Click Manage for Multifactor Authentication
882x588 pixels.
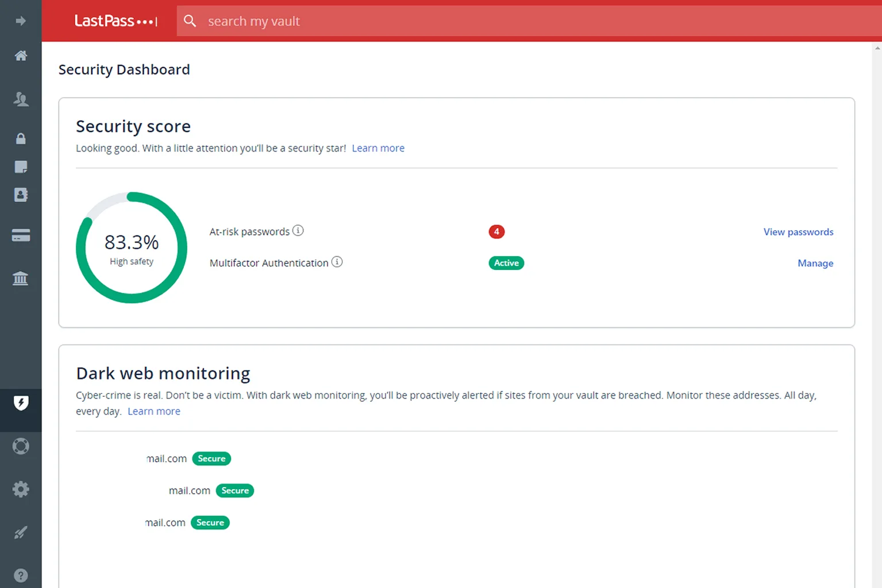tap(815, 263)
